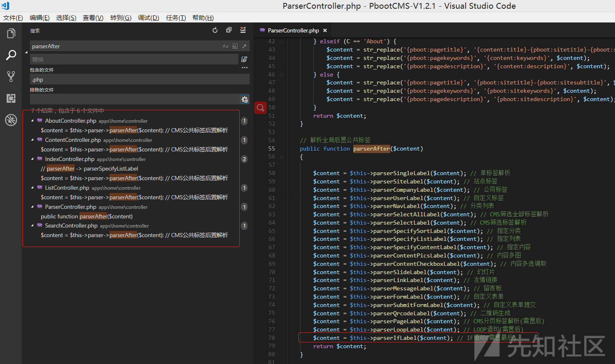Open the Extensions view icon
The width and height of the screenshot is (615, 364).
(x=11, y=98)
